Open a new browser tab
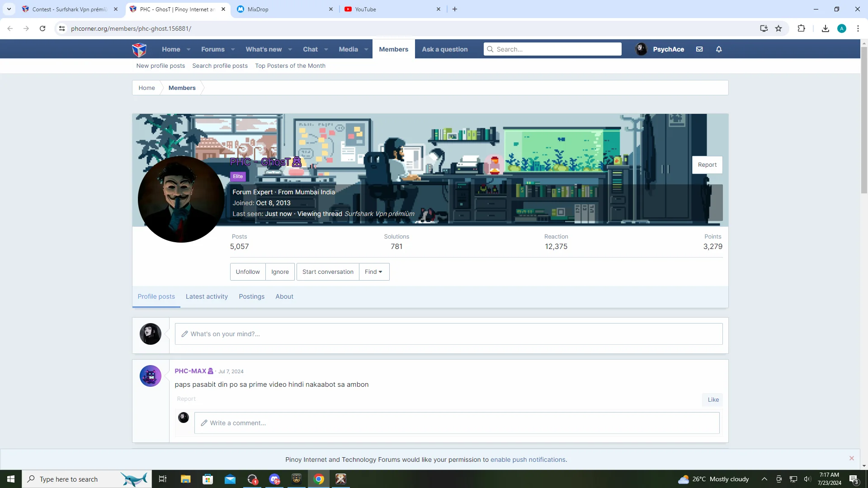 coord(455,9)
